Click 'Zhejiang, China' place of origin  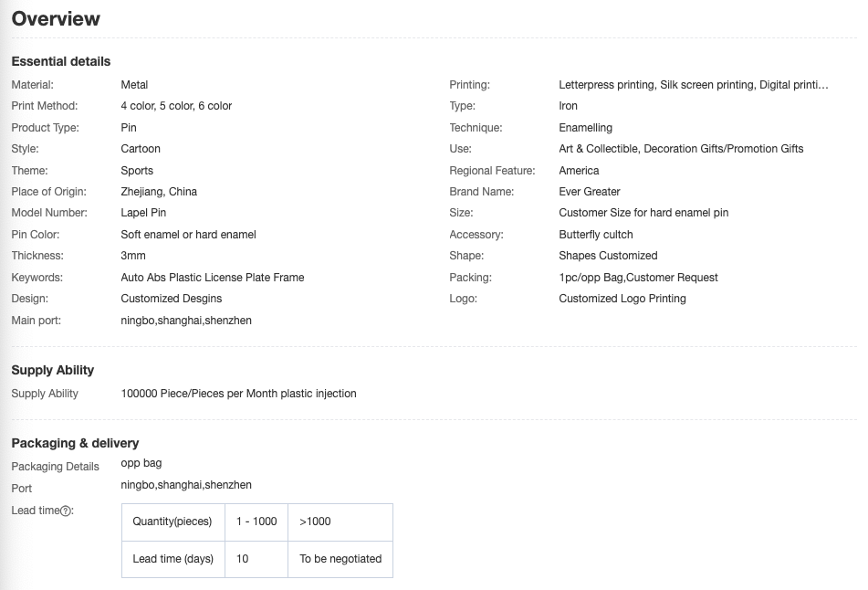(x=159, y=192)
